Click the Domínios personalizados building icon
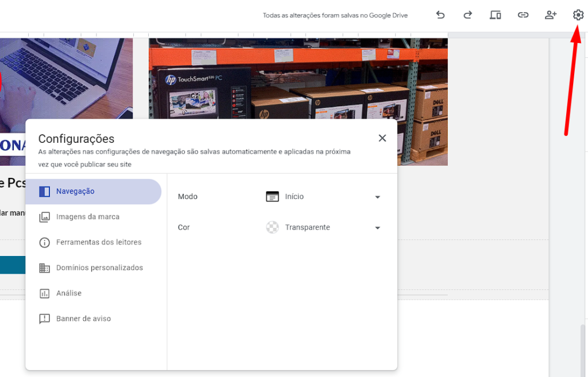 (x=44, y=268)
